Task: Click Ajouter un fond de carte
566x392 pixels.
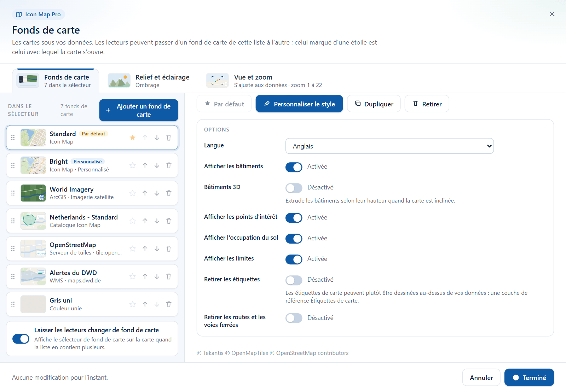Action: click(x=139, y=110)
